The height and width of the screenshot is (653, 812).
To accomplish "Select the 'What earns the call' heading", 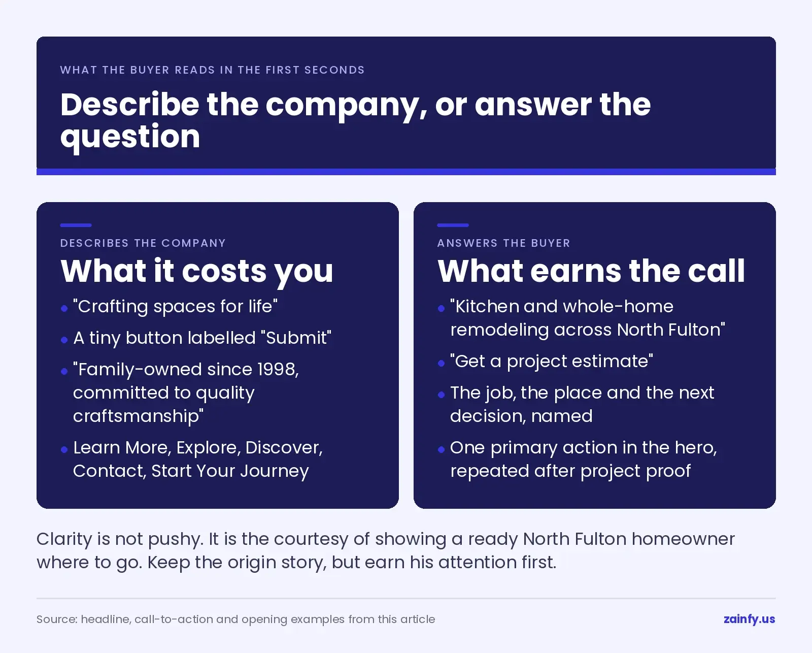I will (x=591, y=271).
